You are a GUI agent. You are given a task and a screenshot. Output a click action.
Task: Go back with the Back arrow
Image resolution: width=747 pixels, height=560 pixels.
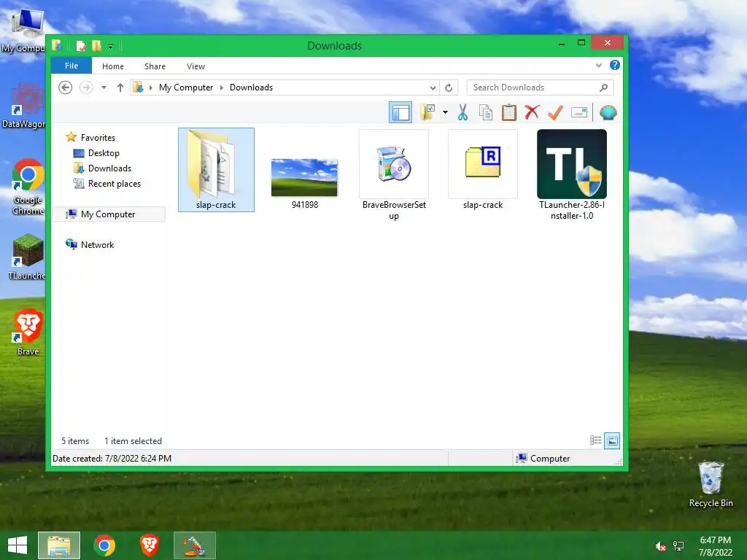[x=65, y=87]
